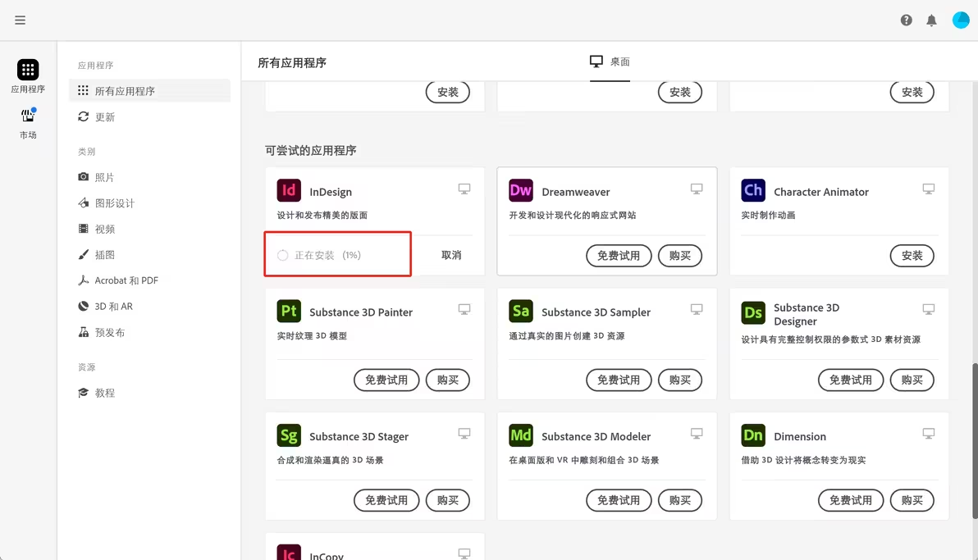
Task: Click the 正在安装 progress indicator
Action: coord(337,254)
